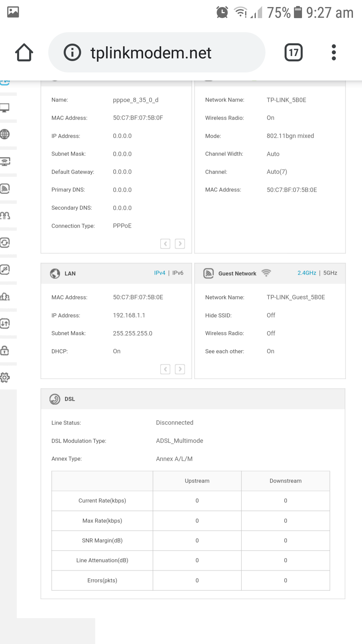Open the gear system tools icon in sidebar
This screenshot has width=362, height=644.
pos(5,377)
